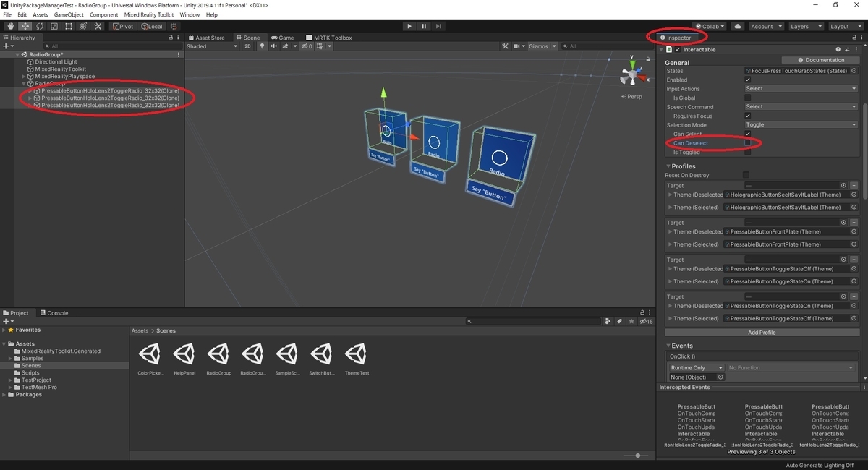Open the Account dropdown

coord(765,27)
